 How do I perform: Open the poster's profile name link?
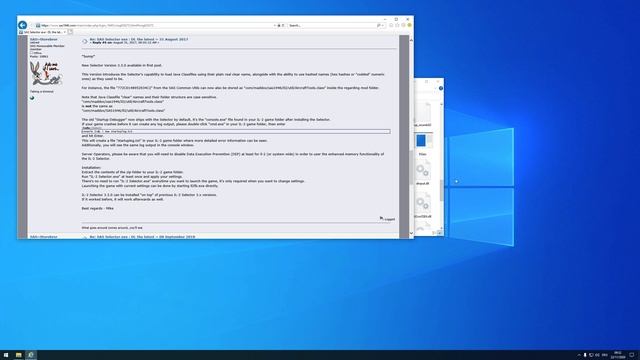44,39
